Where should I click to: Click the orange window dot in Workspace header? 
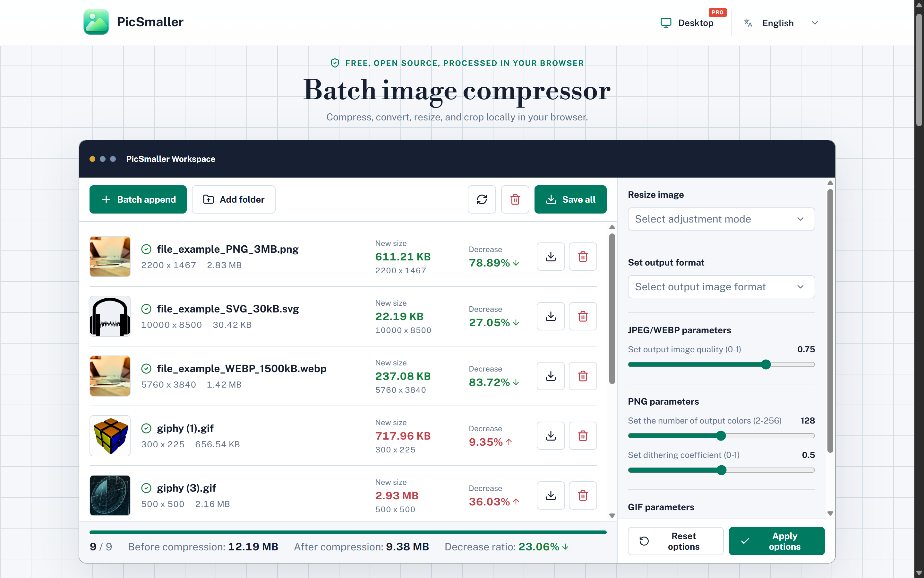92,159
